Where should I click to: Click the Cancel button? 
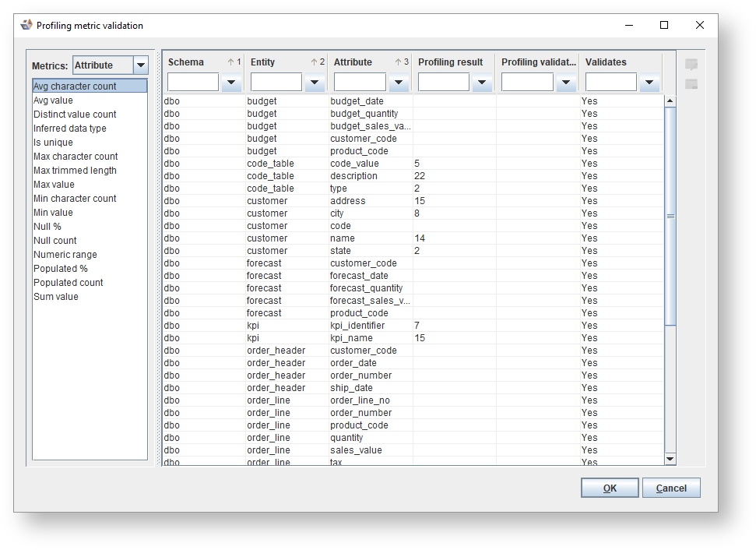click(x=671, y=488)
